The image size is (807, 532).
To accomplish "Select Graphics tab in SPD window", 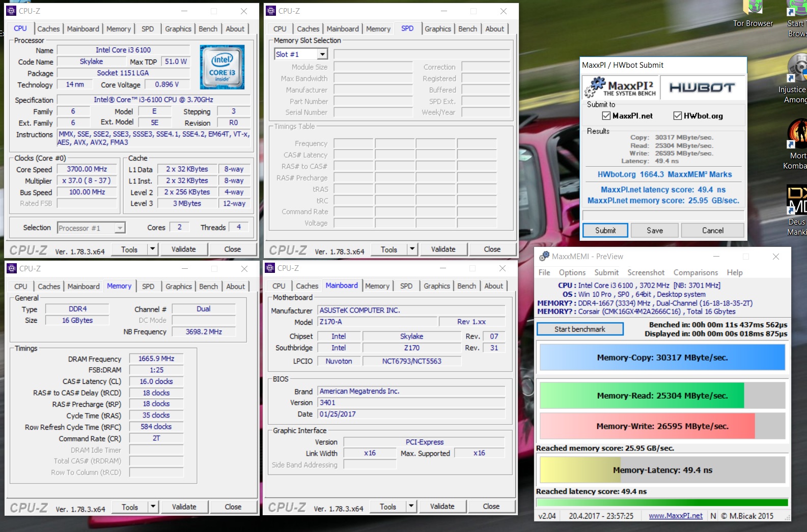I will 438,29.
